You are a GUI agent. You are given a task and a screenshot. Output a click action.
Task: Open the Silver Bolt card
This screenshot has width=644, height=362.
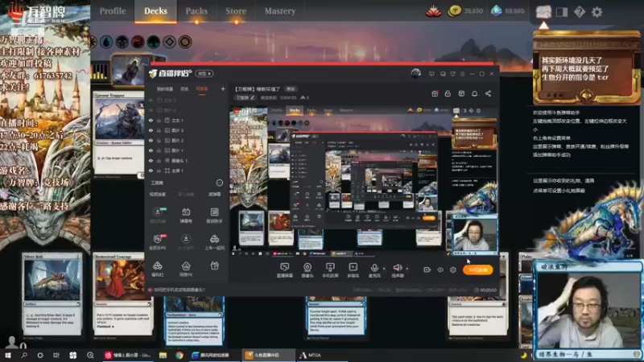(x=52, y=294)
